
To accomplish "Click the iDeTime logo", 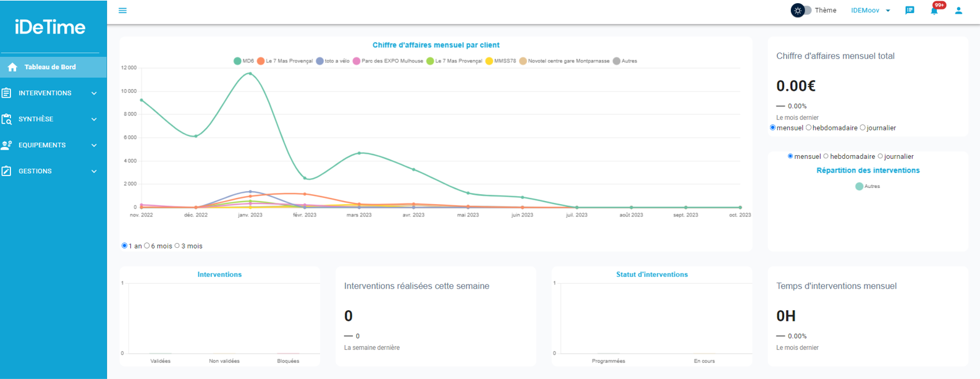I will pos(50,27).
